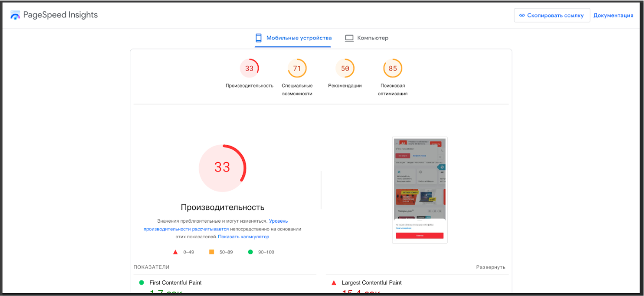The height and width of the screenshot is (296, 644).
Task: Click the Largest Contentful Paint metric label
Action: pos(372,283)
